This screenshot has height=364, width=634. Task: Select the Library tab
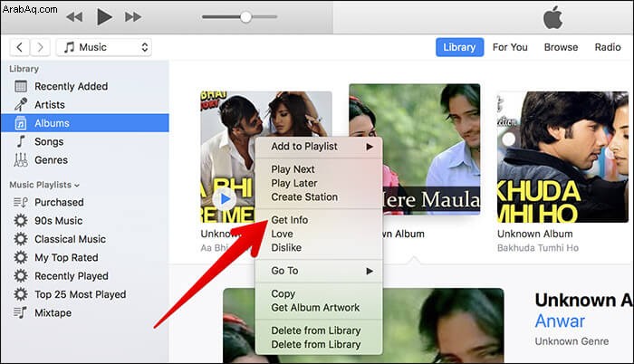[x=460, y=47]
